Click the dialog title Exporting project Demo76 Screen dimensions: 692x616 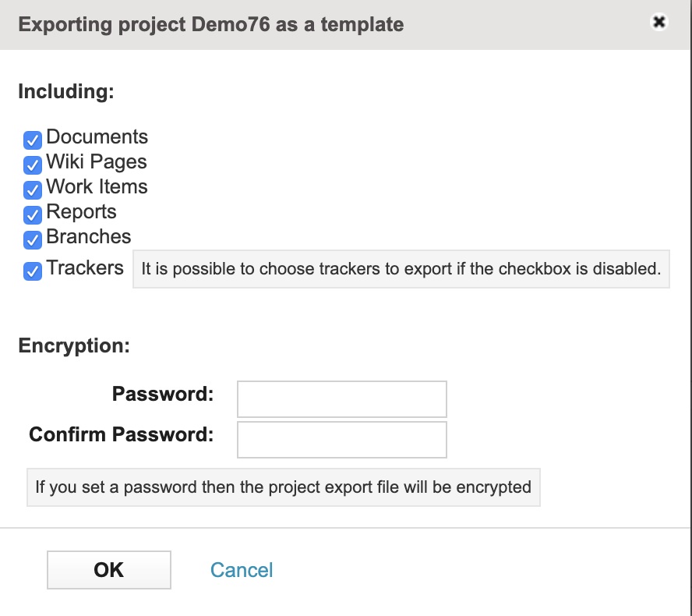click(x=211, y=25)
